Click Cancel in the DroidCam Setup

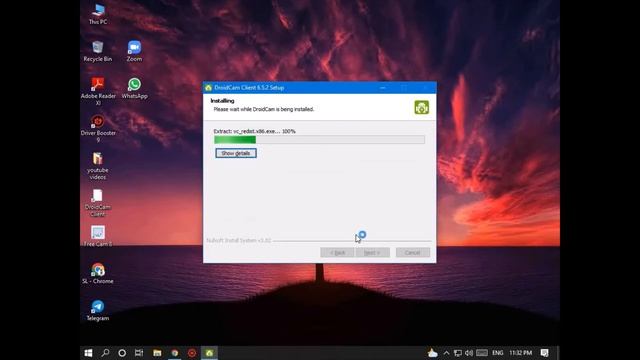[x=413, y=253]
